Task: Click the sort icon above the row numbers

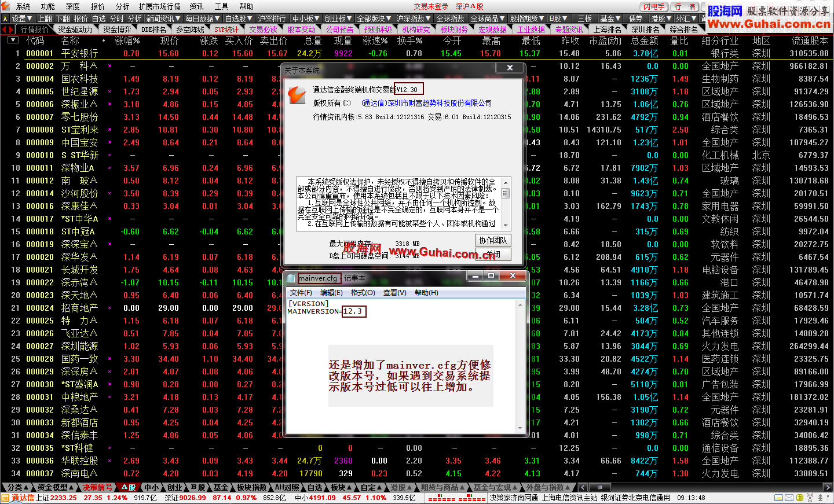Action: pos(13,41)
